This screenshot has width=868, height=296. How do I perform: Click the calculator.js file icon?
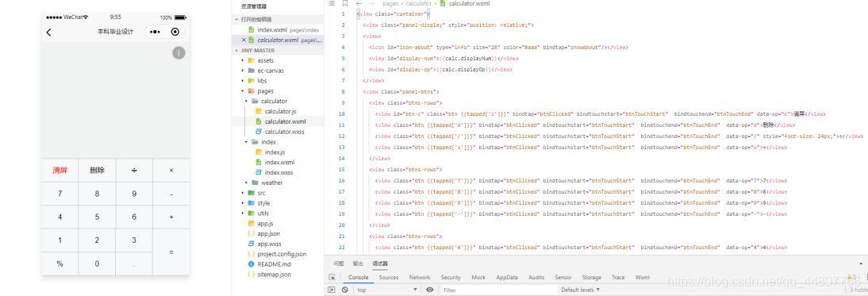click(259, 111)
